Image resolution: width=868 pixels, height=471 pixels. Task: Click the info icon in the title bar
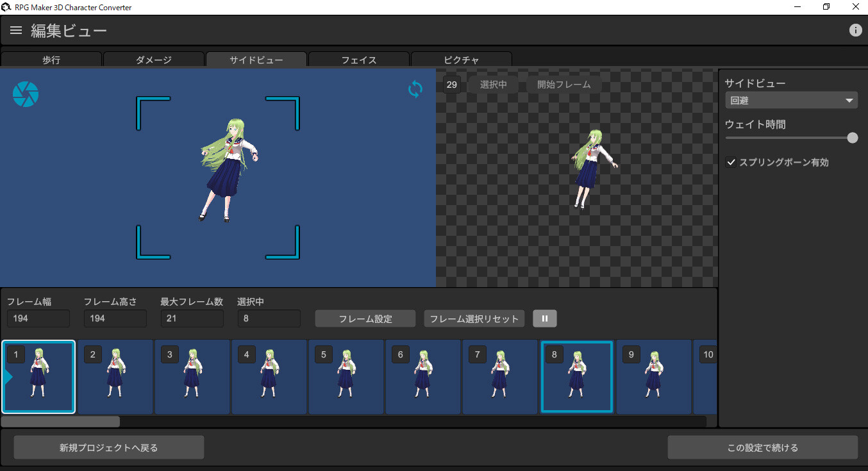tap(856, 29)
